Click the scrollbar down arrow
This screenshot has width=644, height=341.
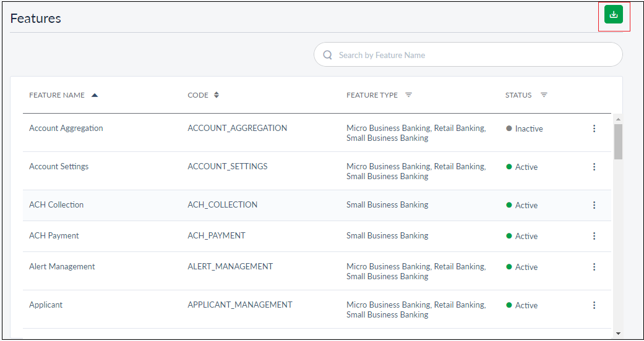click(x=618, y=332)
